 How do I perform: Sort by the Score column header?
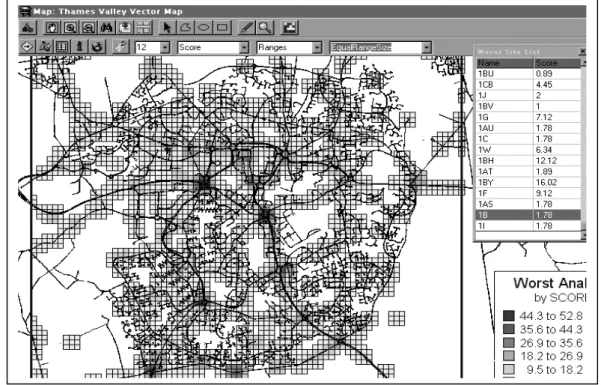557,63
